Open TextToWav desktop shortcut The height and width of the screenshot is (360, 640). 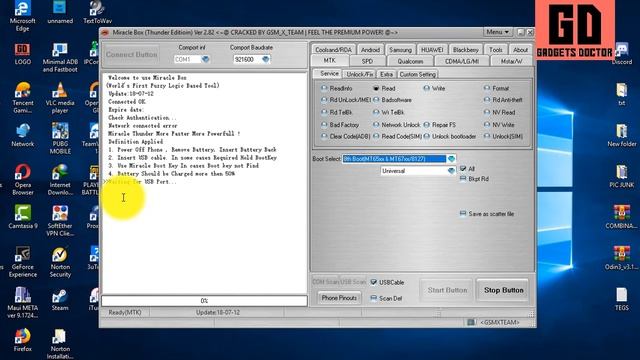coord(97,12)
